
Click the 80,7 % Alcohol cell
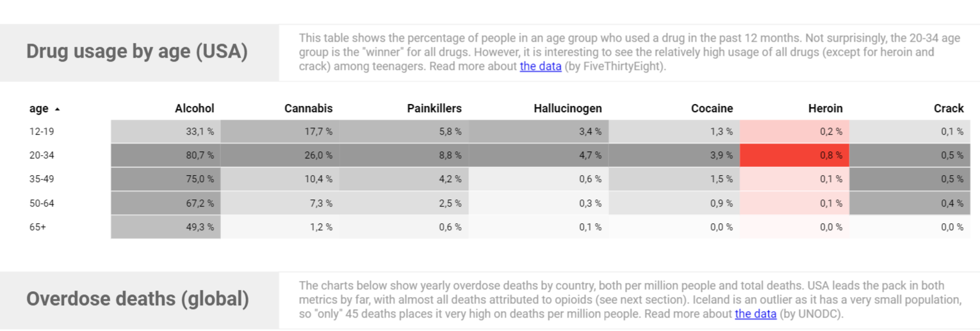coord(166,155)
